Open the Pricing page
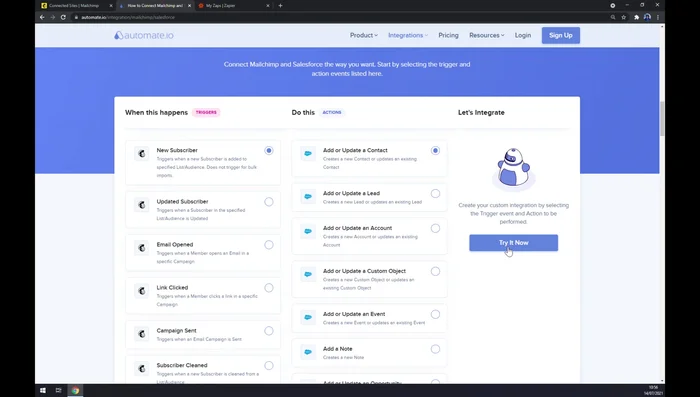 (x=448, y=35)
